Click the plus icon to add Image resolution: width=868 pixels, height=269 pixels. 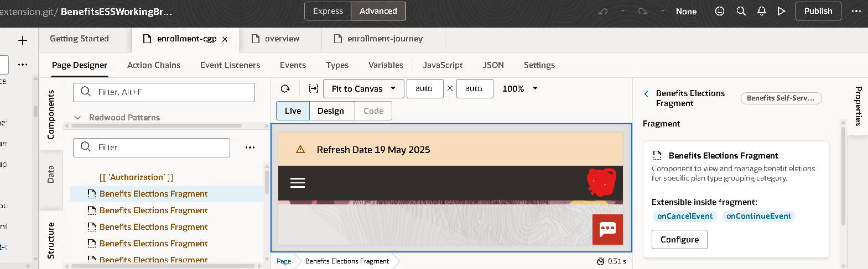tap(23, 40)
